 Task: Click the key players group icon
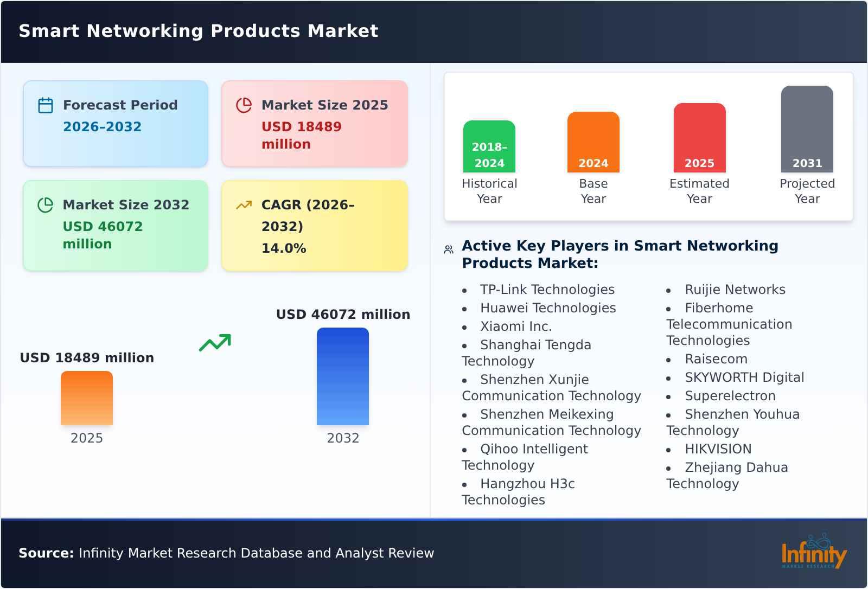coord(448,248)
